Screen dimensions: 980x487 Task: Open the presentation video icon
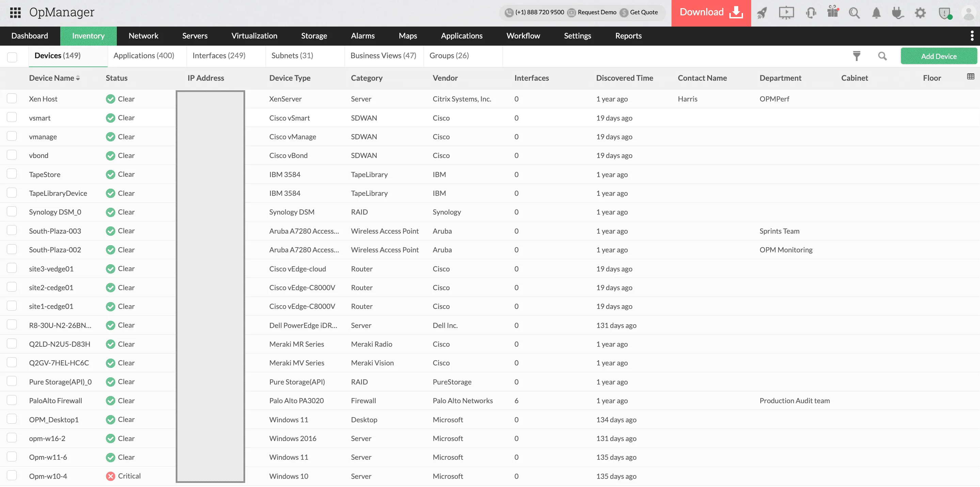pyautogui.click(x=786, y=13)
